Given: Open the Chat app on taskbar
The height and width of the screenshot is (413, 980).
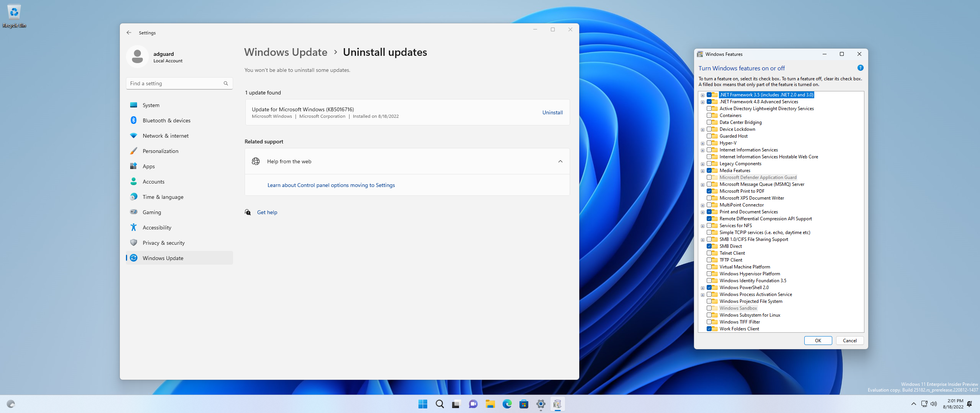Looking at the screenshot, I should (473, 404).
